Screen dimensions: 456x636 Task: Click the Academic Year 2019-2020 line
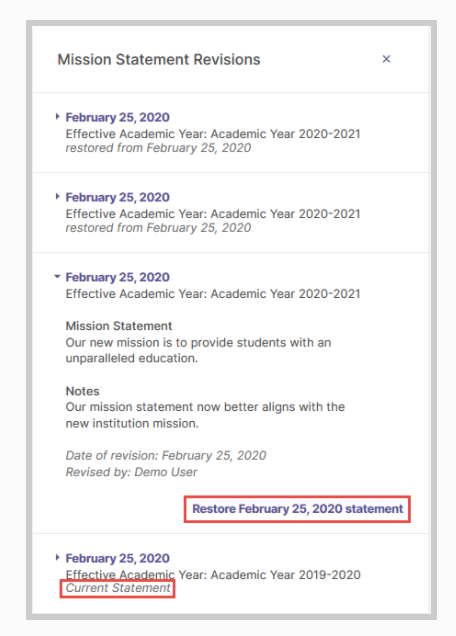[x=213, y=575]
